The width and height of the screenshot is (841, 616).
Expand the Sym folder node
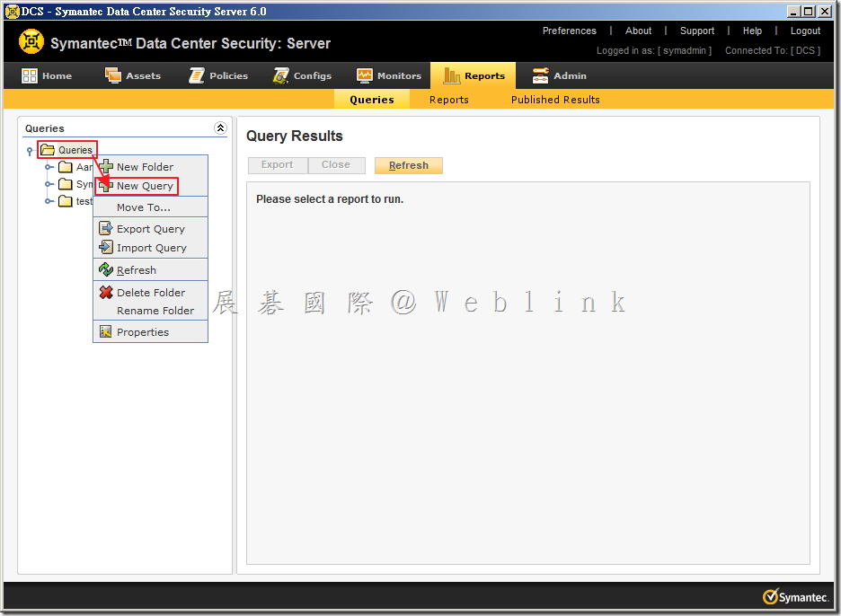point(49,184)
